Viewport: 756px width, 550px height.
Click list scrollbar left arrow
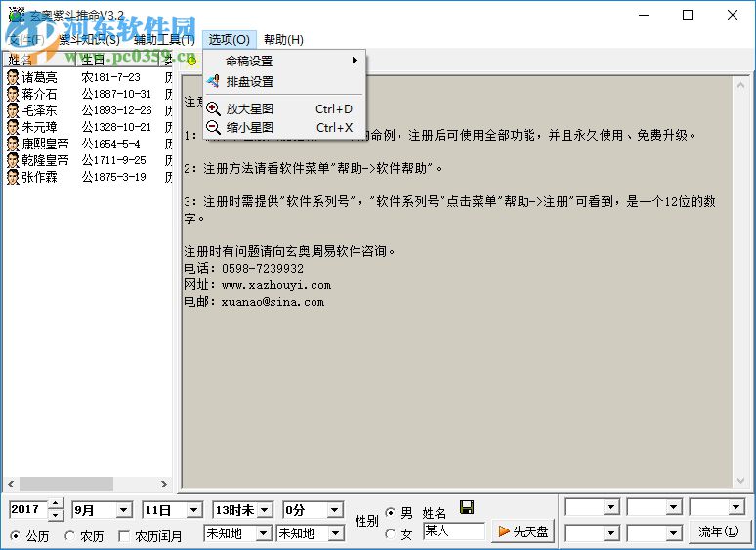11,484
